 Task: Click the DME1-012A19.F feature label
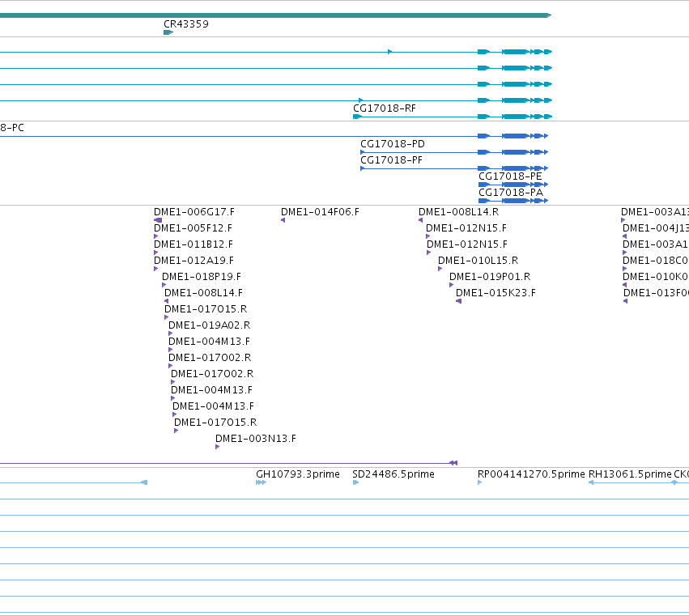pyautogui.click(x=194, y=261)
